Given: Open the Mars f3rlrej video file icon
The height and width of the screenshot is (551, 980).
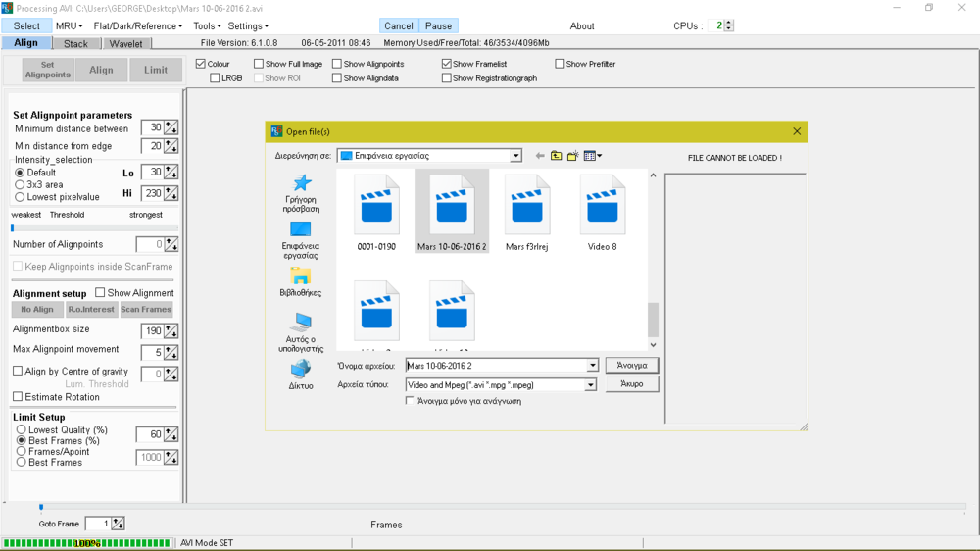Looking at the screenshot, I should tap(527, 206).
